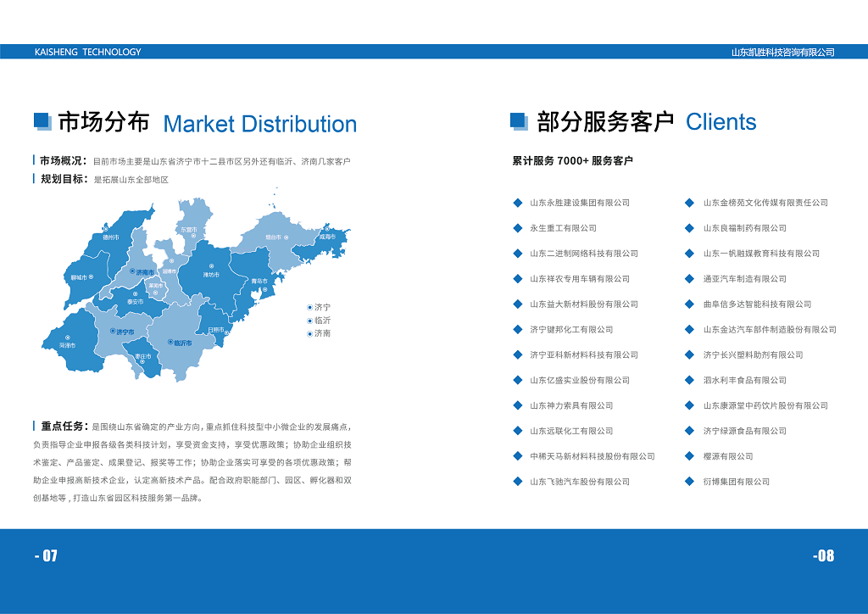Click the diamond bullet before 山东永胜建设集团有限公司
Screen dimensions: 868x614
tap(517, 203)
